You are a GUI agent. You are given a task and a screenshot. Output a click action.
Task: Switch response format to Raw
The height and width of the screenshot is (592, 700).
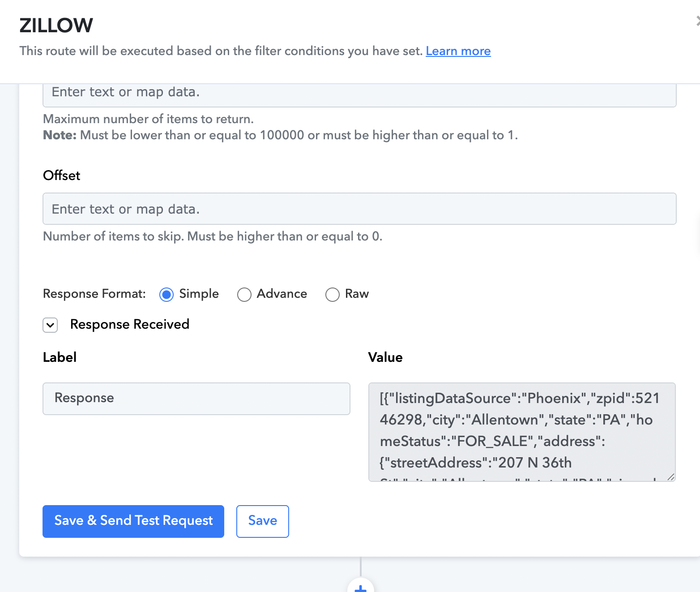click(333, 295)
